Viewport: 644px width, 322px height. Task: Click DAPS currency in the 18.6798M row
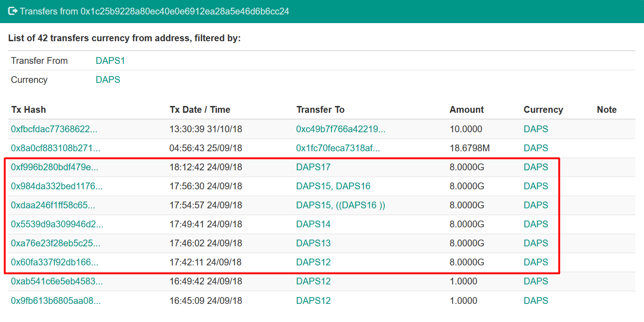click(x=536, y=148)
